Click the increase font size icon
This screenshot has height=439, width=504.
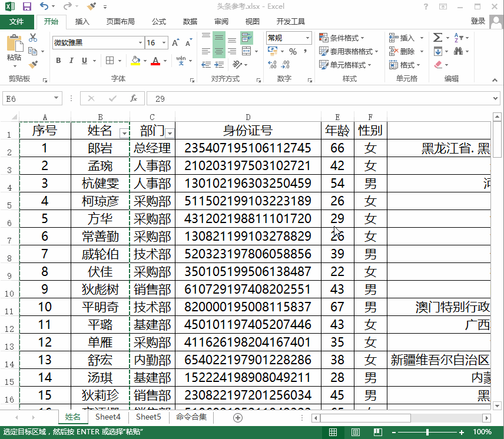click(175, 43)
